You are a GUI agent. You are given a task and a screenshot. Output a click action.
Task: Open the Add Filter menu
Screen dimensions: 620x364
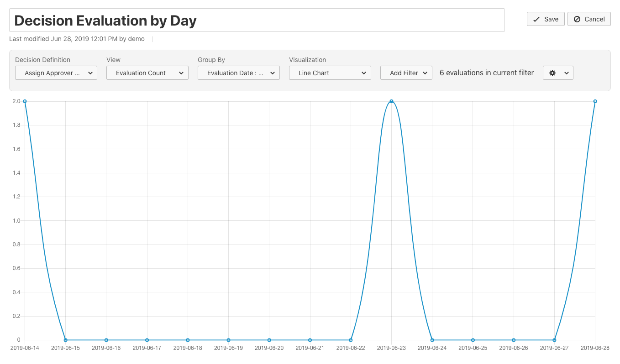[x=406, y=73]
